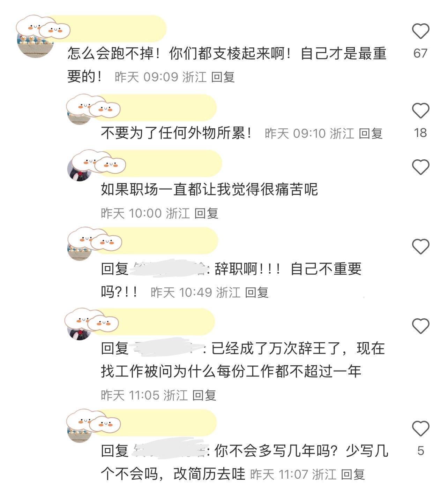Screen dimensions: 448x494
Task: Reply to the 昨天 10:00 comment
Action: [x=206, y=213]
